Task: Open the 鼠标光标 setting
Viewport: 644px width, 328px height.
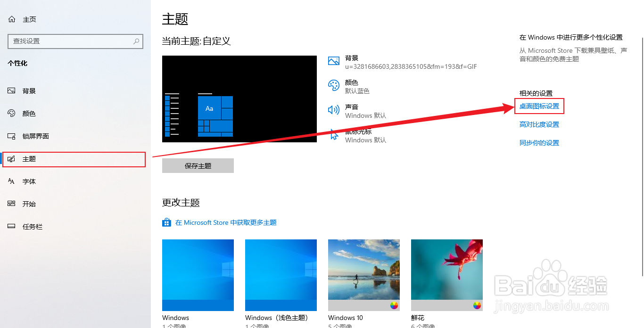Action: 357,136
